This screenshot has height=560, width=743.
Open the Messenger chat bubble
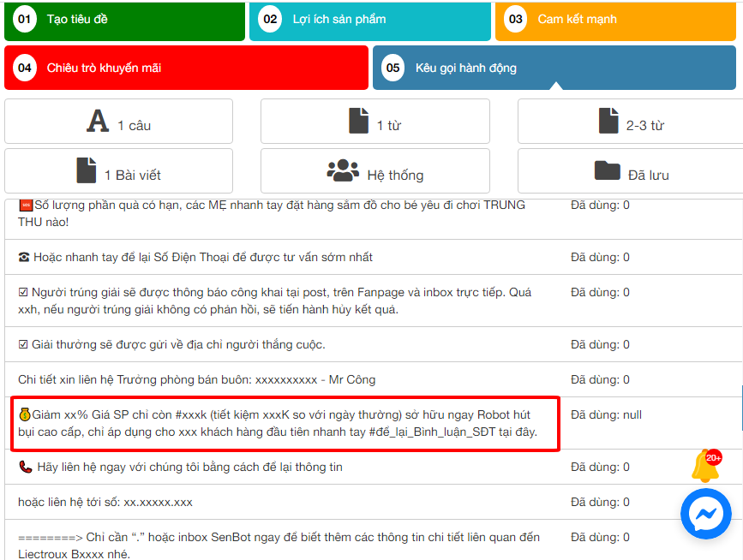[705, 514]
